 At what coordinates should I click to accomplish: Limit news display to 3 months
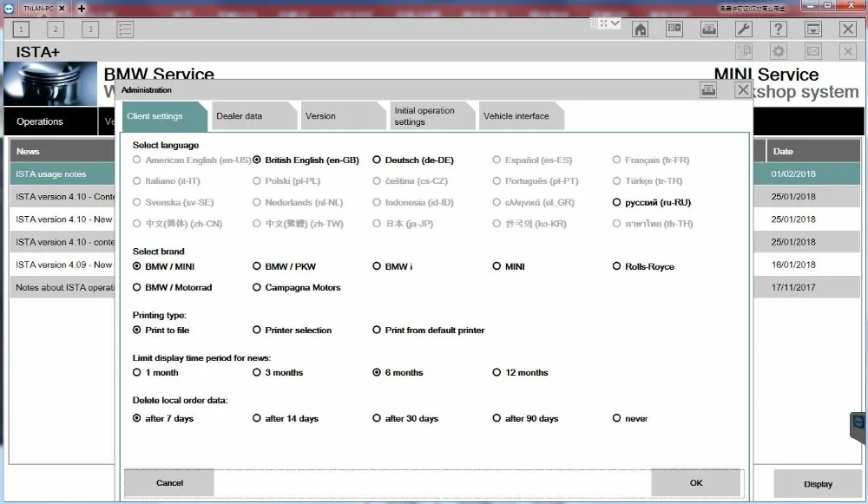point(278,372)
